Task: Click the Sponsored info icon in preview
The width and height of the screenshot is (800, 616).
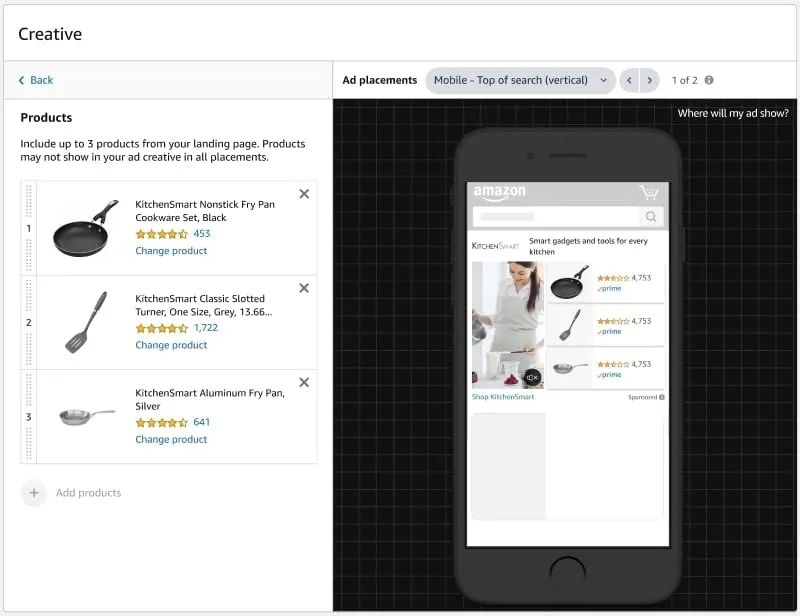Action: 662,397
